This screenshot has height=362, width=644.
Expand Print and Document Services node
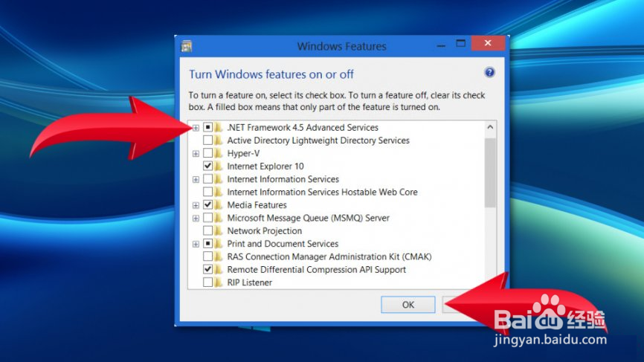(x=196, y=245)
